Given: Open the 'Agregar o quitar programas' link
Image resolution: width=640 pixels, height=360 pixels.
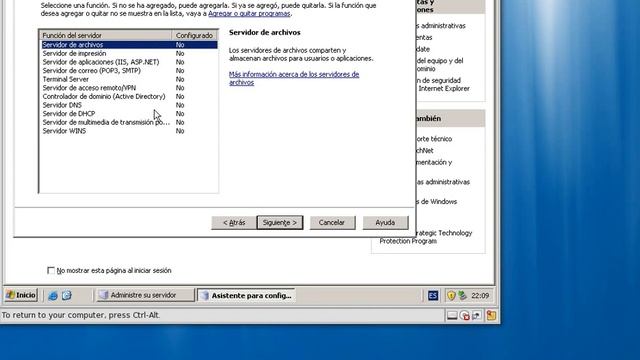Looking at the screenshot, I should coord(249,13).
